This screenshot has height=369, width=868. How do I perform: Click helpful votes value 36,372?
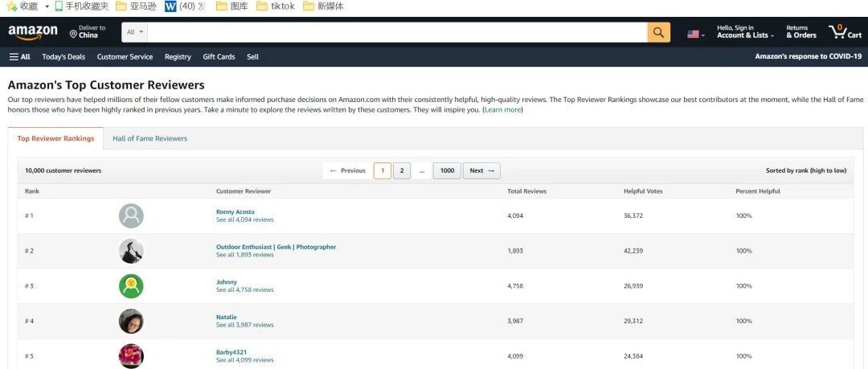(x=633, y=215)
